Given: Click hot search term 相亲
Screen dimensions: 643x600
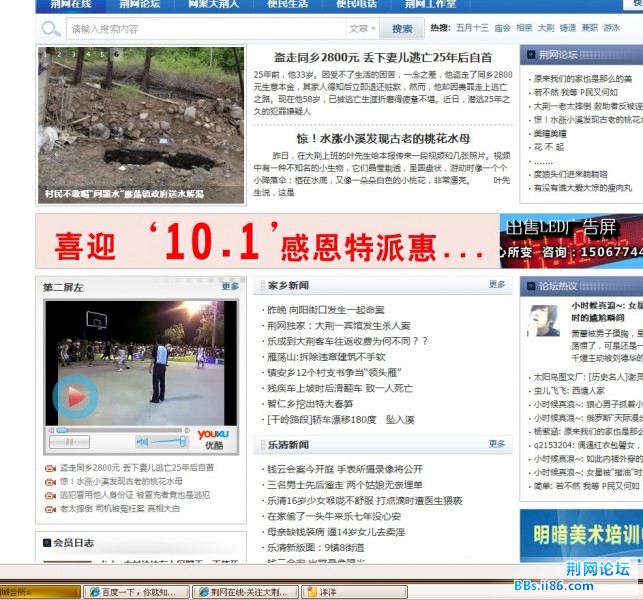Looking at the screenshot, I should pyautogui.click(x=524, y=27).
